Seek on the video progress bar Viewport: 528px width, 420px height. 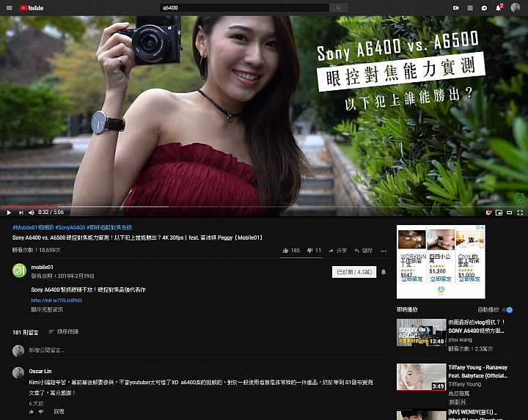coord(264,206)
